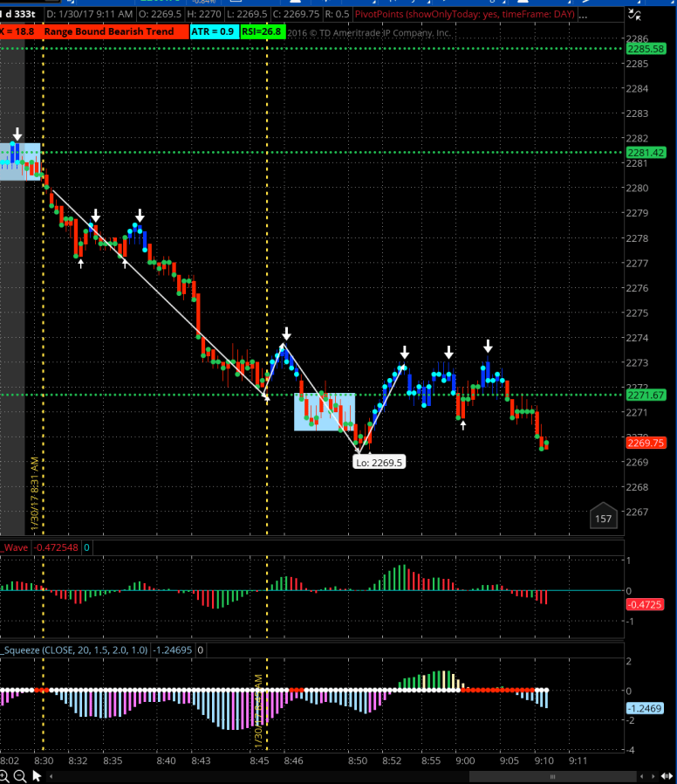The image size is (677, 784).
Task: Click the ATR = 0.9 label
Action: click(214, 31)
